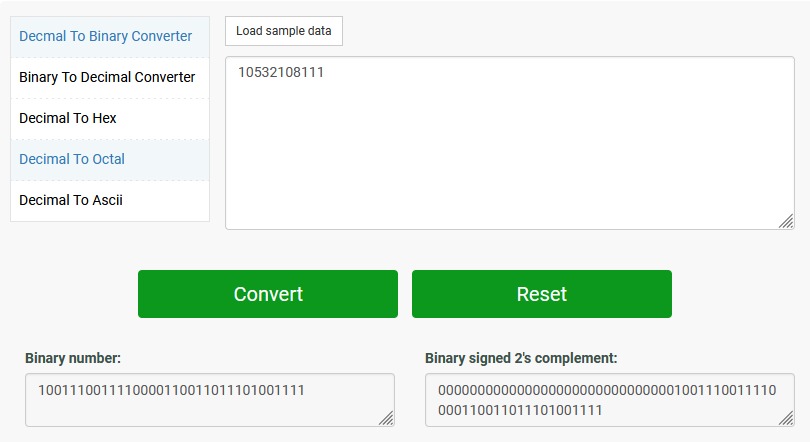Switch to Binary To Decimal Converter
This screenshot has height=442, width=810.
tap(107, 77)
